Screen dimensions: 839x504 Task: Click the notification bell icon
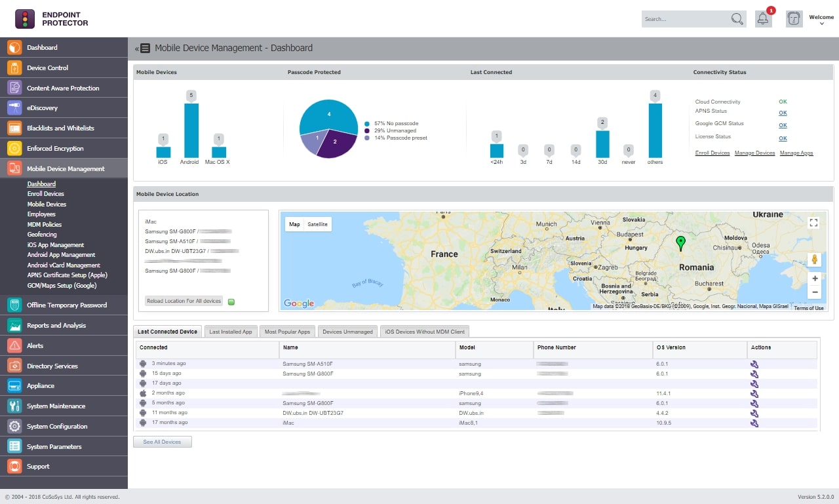(763, 19)
